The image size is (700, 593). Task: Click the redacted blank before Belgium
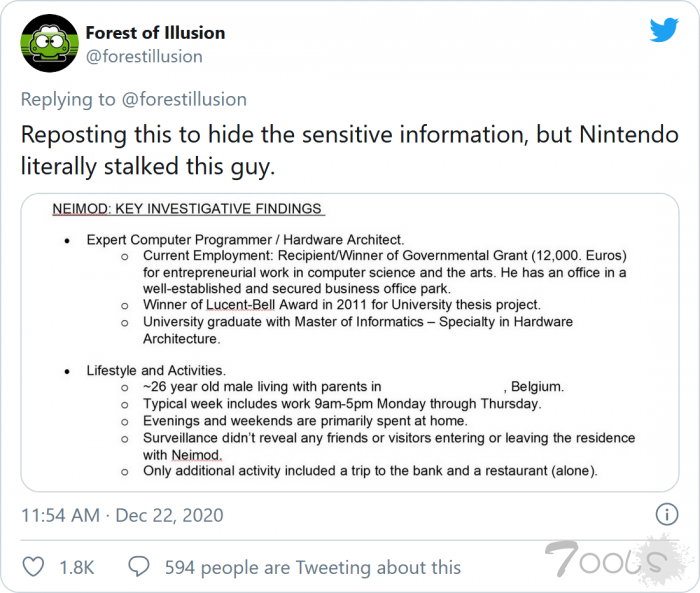(x=443, y=387)
